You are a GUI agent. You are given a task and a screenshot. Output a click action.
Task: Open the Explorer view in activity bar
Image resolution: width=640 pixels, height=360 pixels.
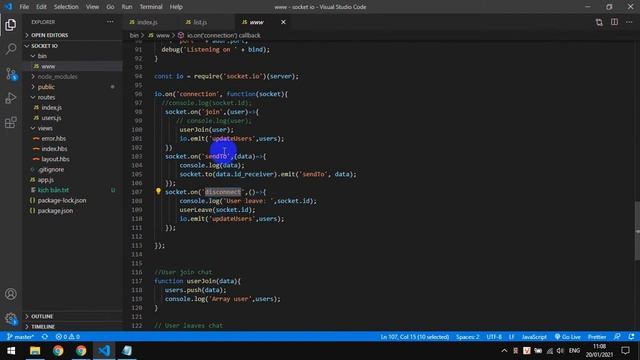click(x=11, y=24)
